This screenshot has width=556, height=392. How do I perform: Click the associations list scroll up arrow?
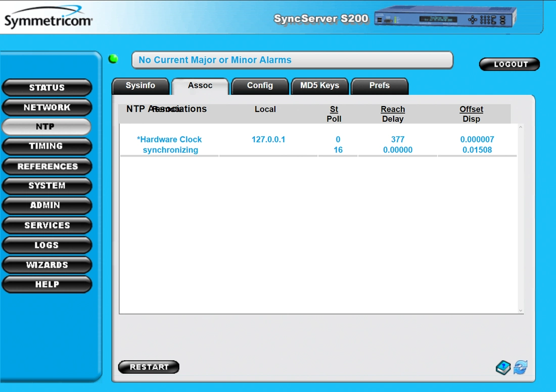click(x=521, y=127)
